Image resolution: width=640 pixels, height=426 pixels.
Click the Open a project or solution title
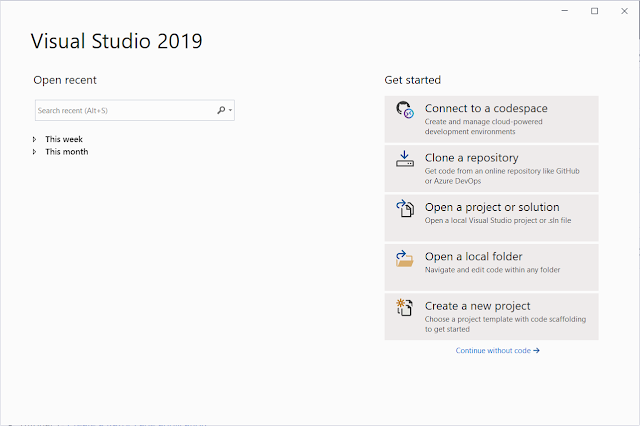[492, 207]
